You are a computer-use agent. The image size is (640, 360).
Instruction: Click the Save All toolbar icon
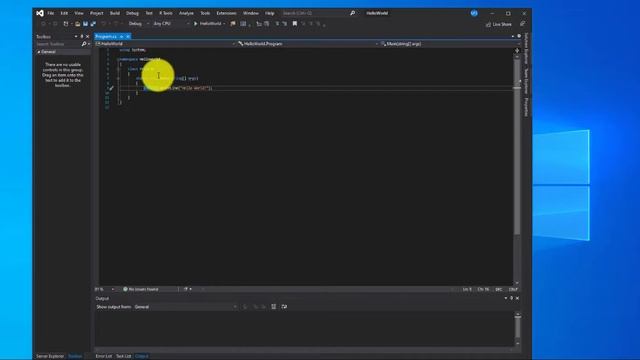coord(93,24)
